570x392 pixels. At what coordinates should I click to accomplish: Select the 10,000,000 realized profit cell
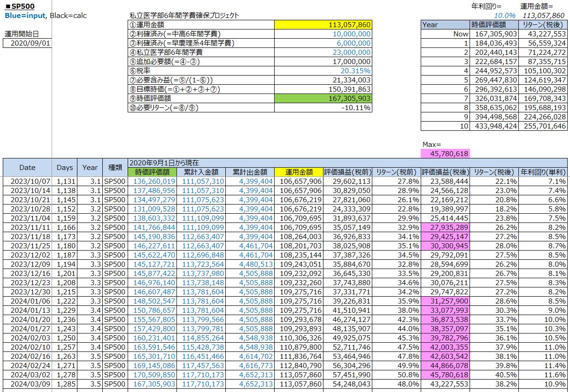point(323,34)
